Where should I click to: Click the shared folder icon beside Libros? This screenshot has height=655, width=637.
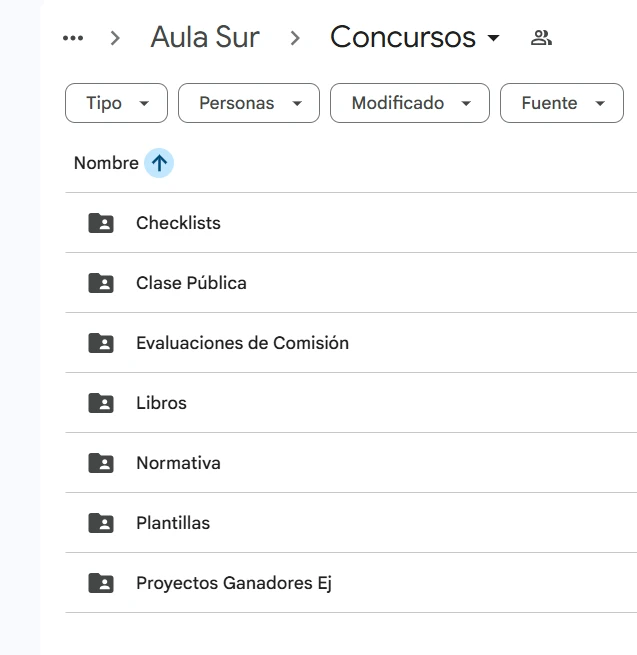coord(101,403)
